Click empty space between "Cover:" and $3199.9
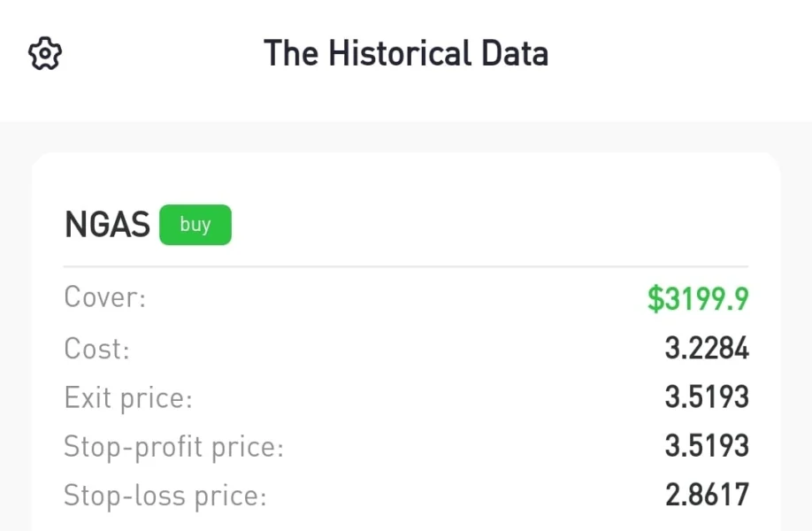Screen dimensions: 812x531 click(398, 298)
